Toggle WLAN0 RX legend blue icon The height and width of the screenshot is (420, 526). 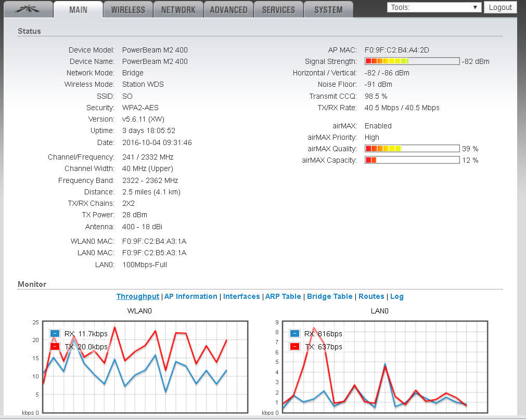55,334
